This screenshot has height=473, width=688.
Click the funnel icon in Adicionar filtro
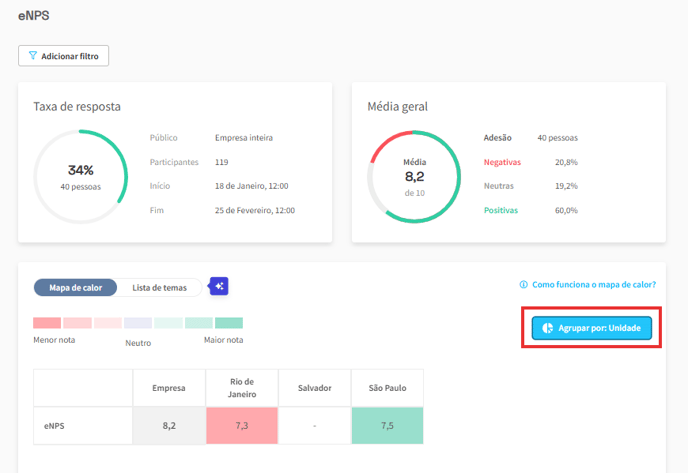click(33, 56)
